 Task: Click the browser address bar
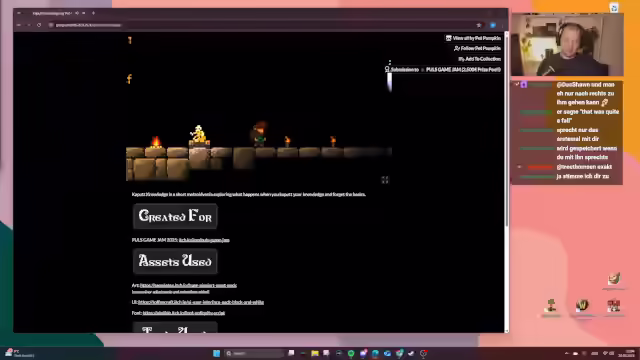click(x=261, y=25)
